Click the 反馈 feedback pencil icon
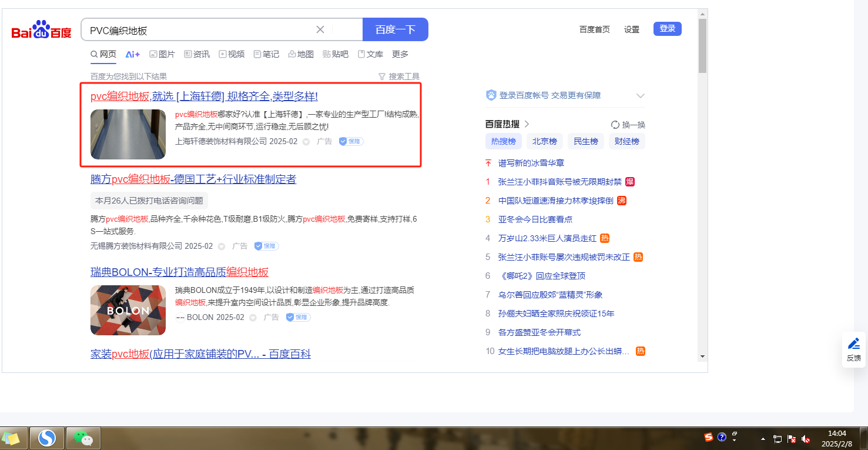Image resolution: width=868 pixels, height=450 pixels. pyautogui.click(x=853, y=344)
